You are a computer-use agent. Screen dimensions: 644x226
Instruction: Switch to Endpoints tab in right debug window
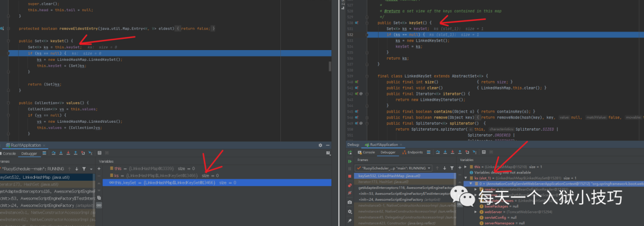413,153
